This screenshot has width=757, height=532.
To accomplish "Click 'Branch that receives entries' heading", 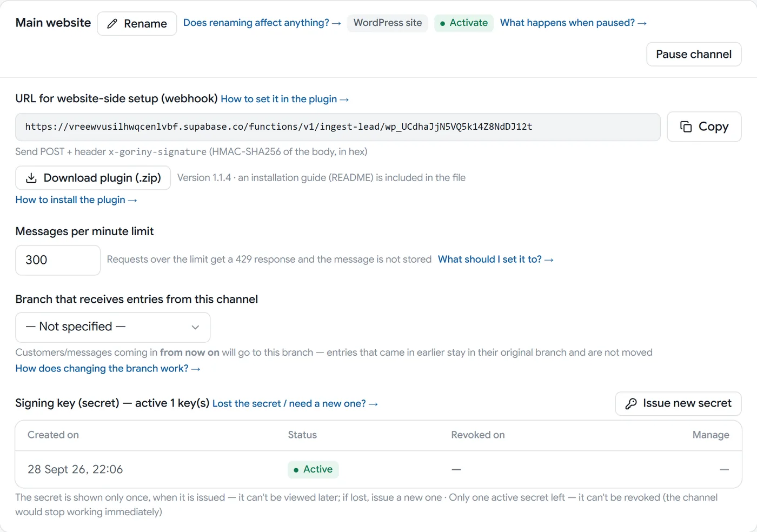I will tap(137, 300).
